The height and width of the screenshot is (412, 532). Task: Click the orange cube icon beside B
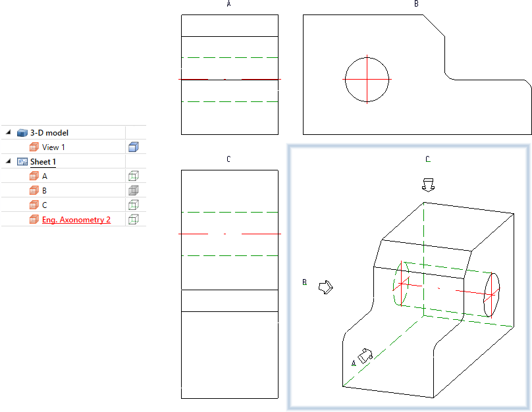point(34,191)
